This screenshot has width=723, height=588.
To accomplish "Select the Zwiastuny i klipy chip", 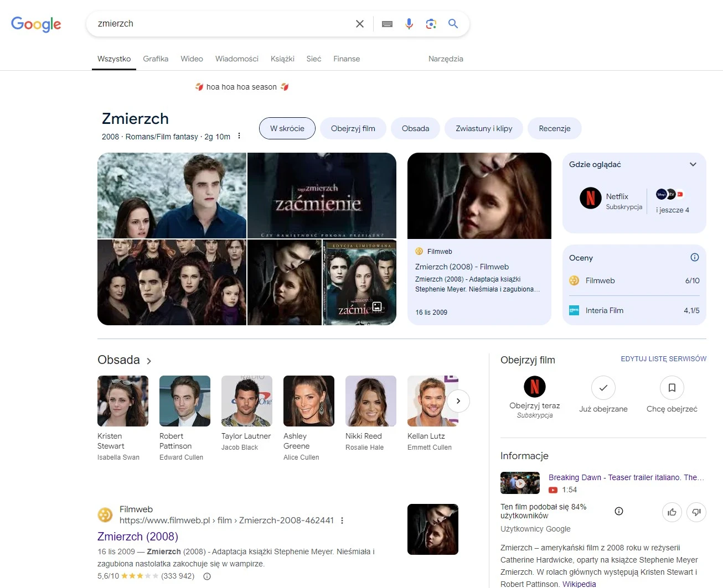I will tap(484, 128).
